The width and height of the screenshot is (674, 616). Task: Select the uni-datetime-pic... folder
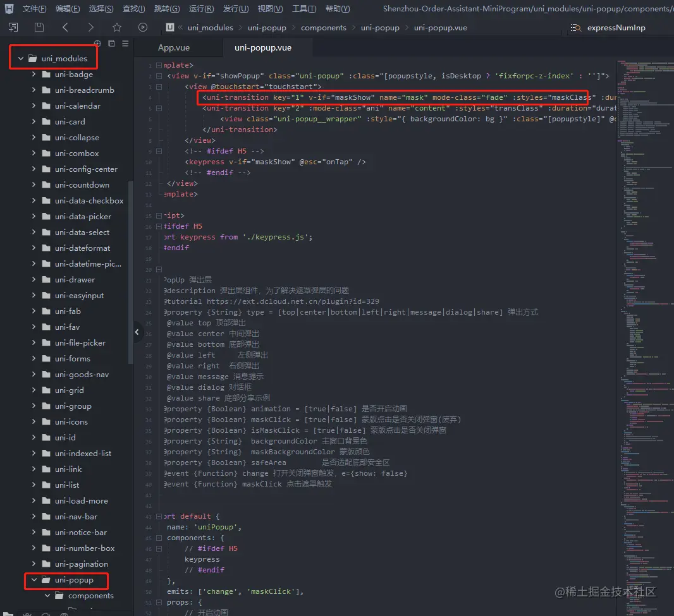click(x=88, y=263)
